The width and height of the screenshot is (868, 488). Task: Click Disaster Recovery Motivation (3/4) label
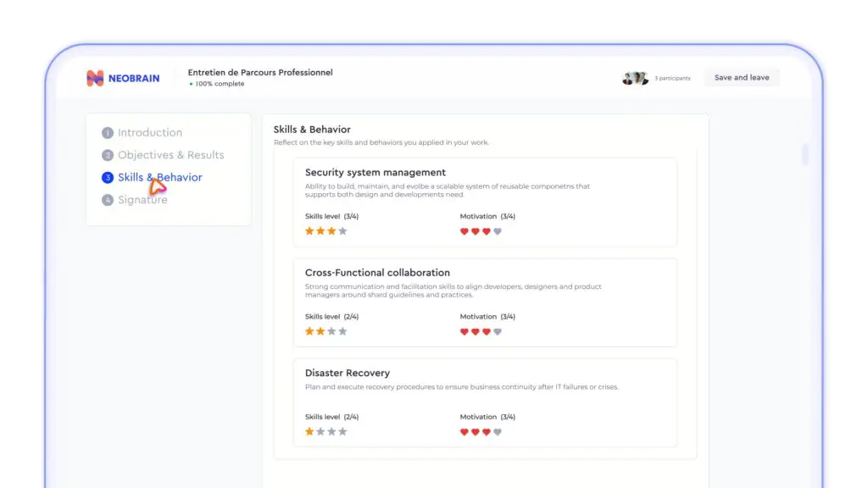(487, 417)
